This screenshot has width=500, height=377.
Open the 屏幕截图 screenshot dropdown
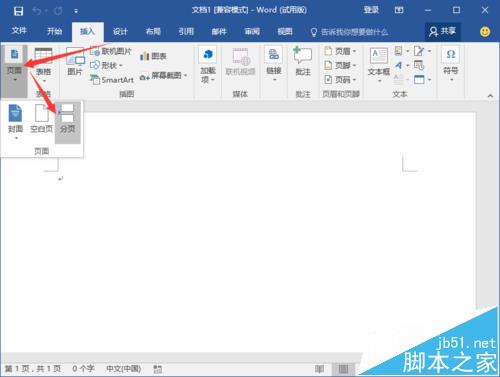click(x=163, y=76)
